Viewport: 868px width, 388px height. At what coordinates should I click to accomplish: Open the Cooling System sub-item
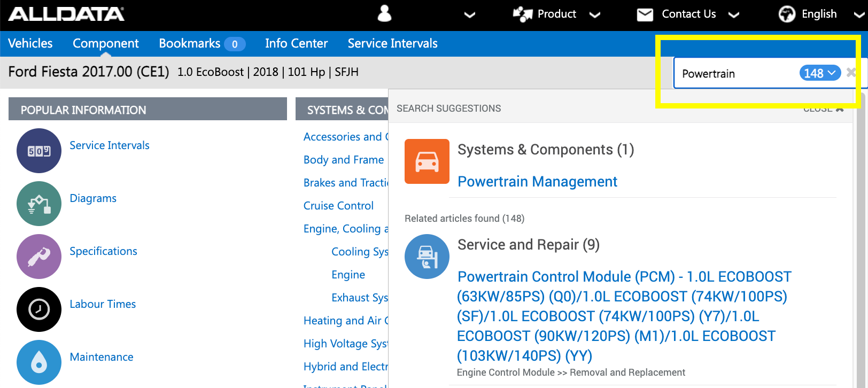tap(360, 252)
